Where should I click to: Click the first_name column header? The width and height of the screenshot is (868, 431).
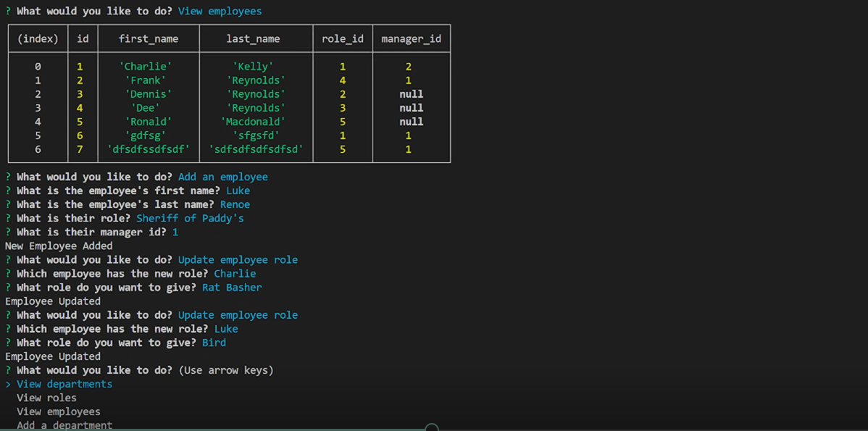[x=149, y=38]
